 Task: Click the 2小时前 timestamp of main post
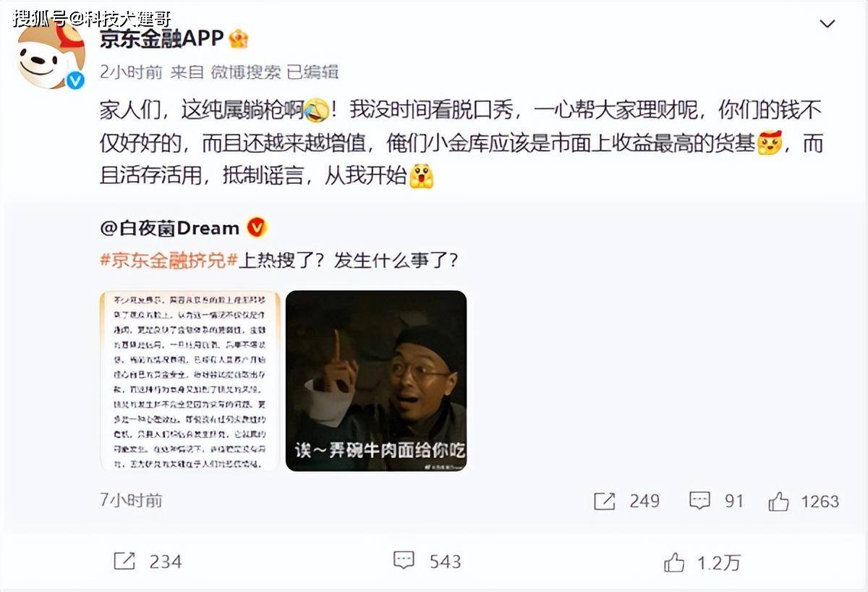point(131,72)
